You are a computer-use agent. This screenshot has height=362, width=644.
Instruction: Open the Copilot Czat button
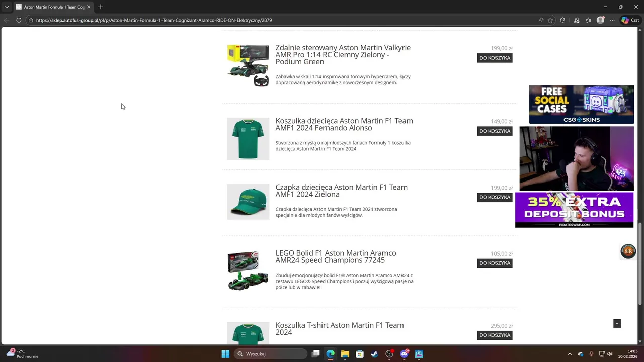click(x=630, y=20)
